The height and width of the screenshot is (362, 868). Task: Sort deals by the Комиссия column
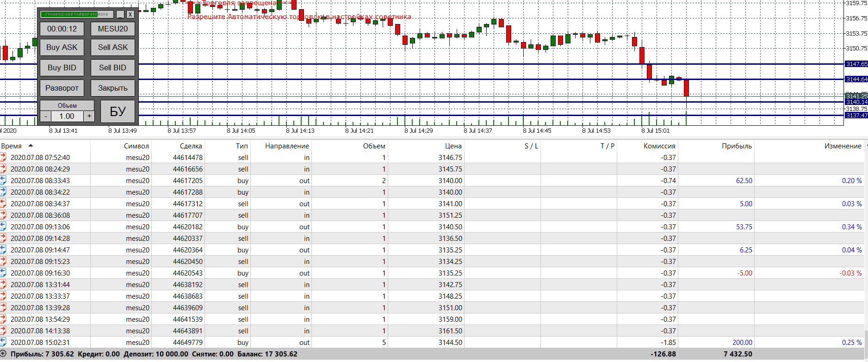pyautogui.click(x=659, y=146)
